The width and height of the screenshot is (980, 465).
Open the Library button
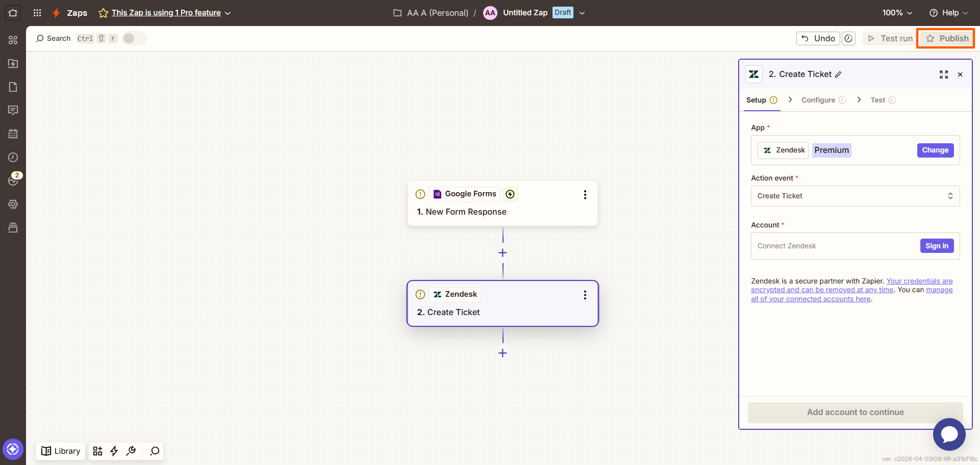click(x=61, y=451)
